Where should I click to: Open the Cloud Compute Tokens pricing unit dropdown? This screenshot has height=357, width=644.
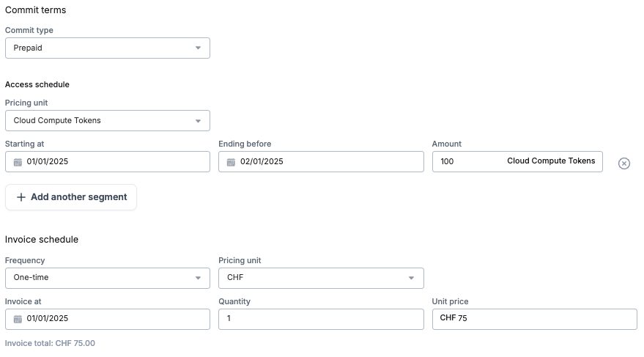pyautogui.click(x=107, y=121)
